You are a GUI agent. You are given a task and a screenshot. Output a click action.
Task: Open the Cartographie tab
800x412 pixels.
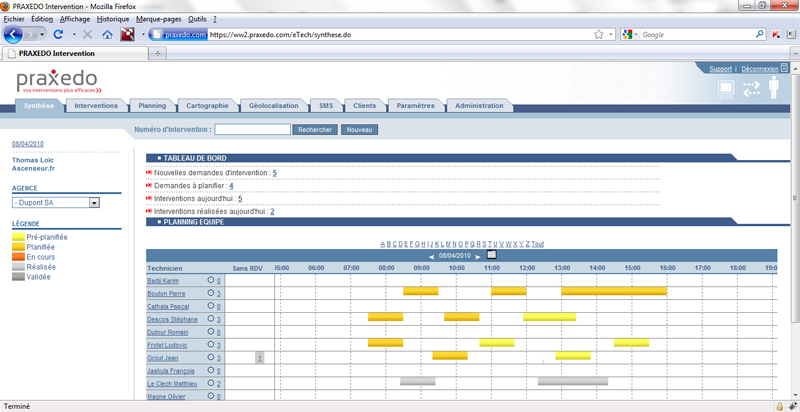point(207,105)
